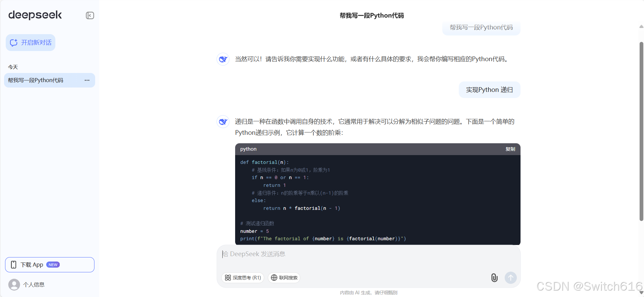Click the scroll up arrow of the chat
This screenshot has width=644, height=297.
pos(641,26)
